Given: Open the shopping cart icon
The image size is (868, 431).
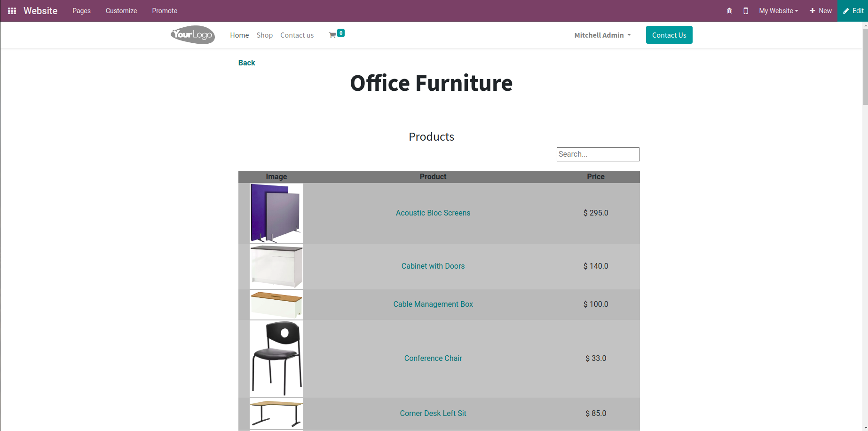Looking at the screenshot, I should pyautogui.click(x=333, y=35).
